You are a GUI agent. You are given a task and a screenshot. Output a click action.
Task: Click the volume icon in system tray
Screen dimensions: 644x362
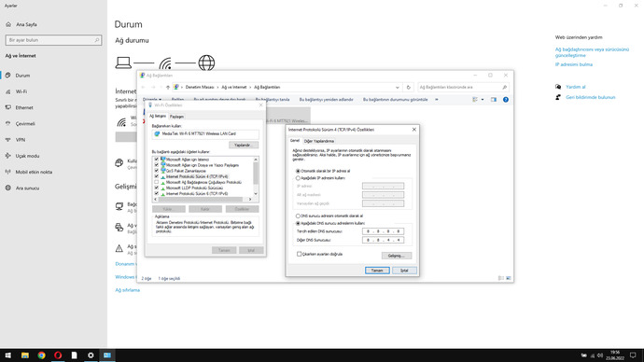(x=599, y=355)
